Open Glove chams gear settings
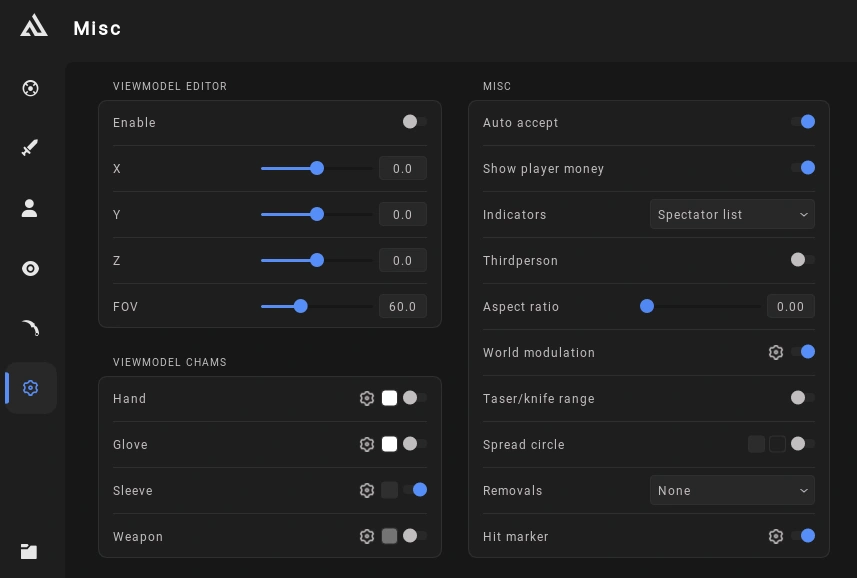Image resolution: width=857 pixels, height=578 pixels. click(367, 444)
